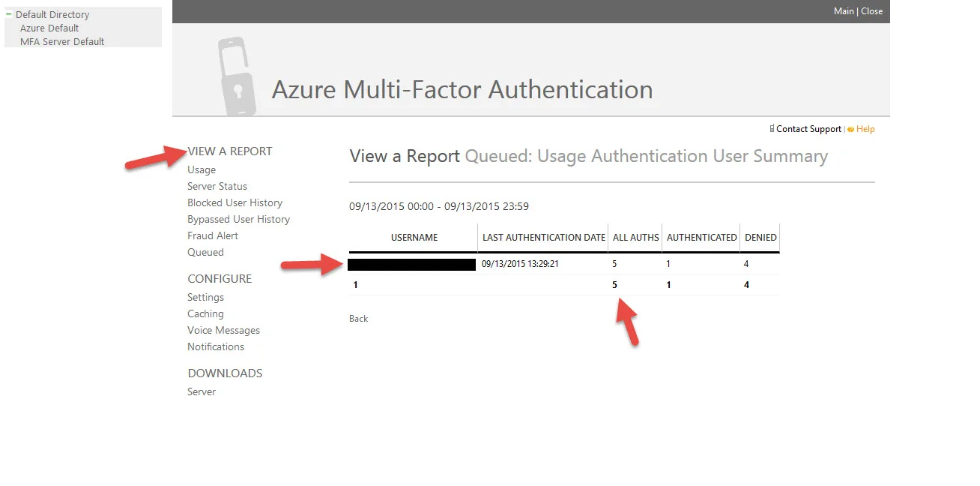Open the Contact Support link

(x=808, y=129)
